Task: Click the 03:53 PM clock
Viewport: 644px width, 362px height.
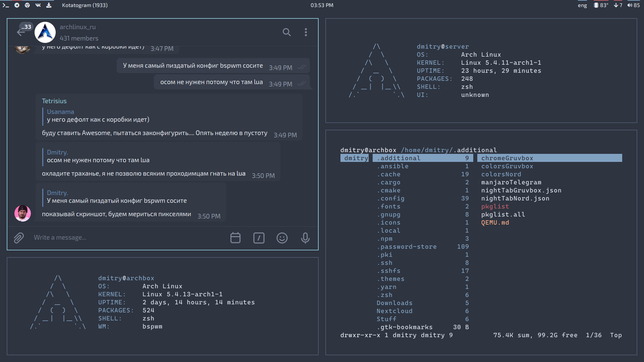Action: [322, 5]
